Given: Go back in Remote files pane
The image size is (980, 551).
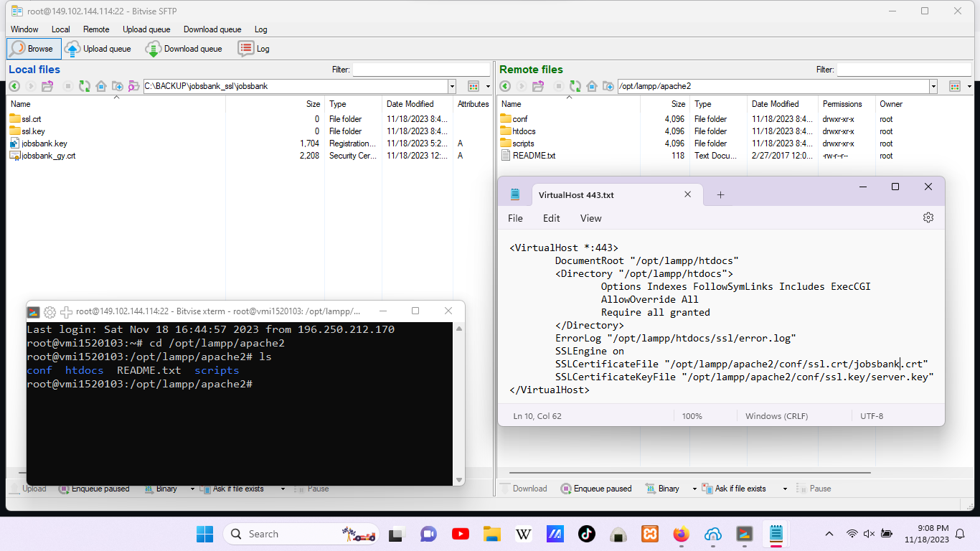Looking at the screenshot, I should click(x=505, y=86).
